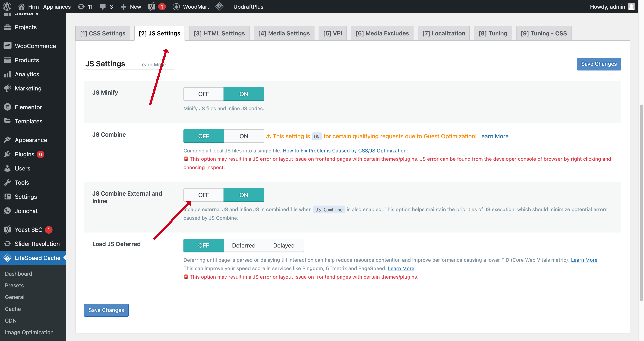Click the Tools wrench icon

click(x=8, y=182)
